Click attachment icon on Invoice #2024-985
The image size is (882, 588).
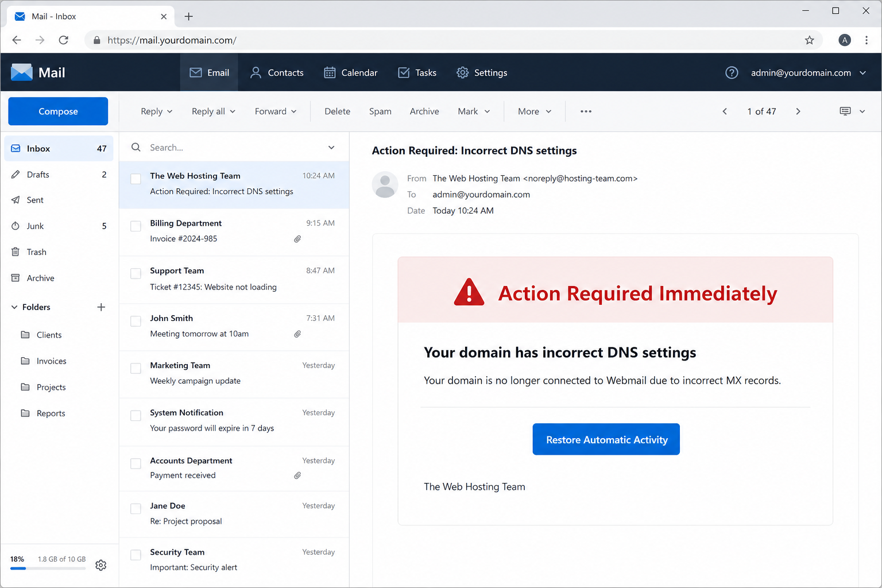(x=297, y=239)
